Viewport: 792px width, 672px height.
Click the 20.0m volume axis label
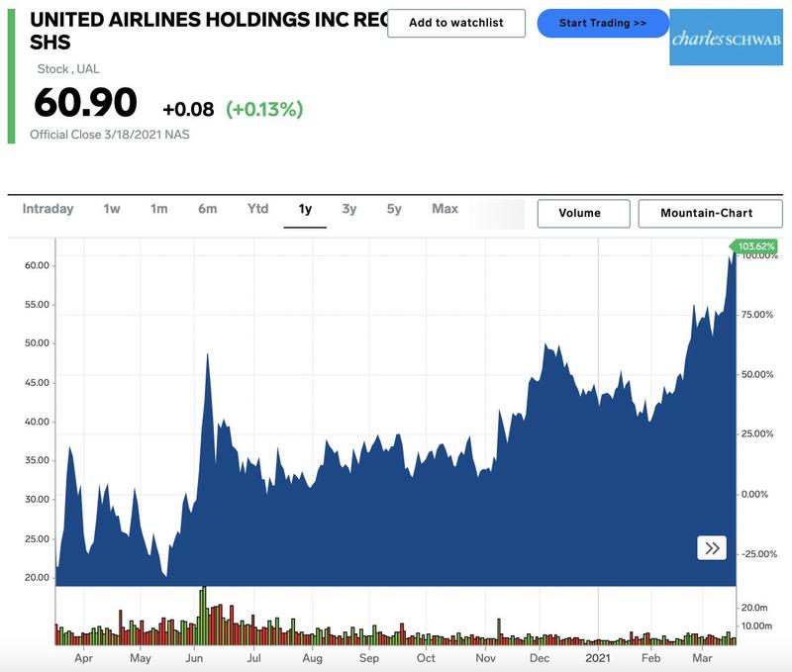pos(754,608)
